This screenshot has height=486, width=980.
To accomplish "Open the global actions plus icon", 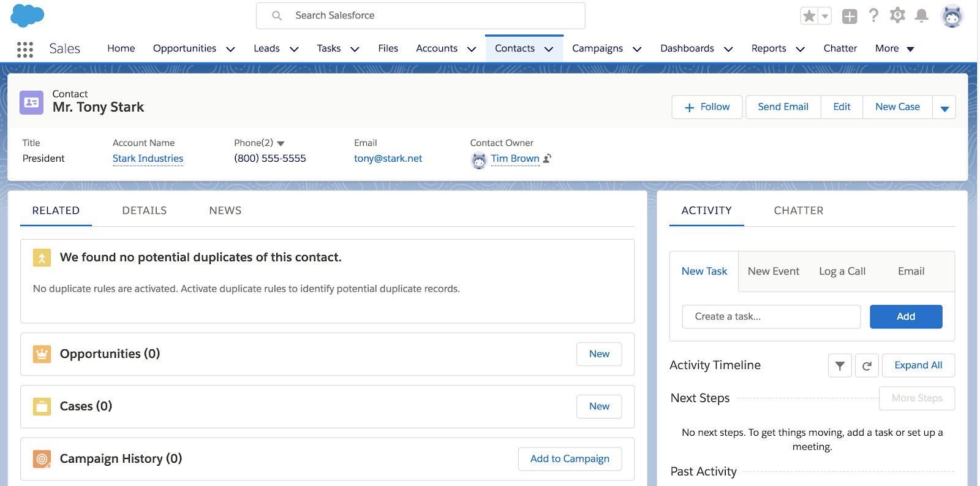I will 849,17.
